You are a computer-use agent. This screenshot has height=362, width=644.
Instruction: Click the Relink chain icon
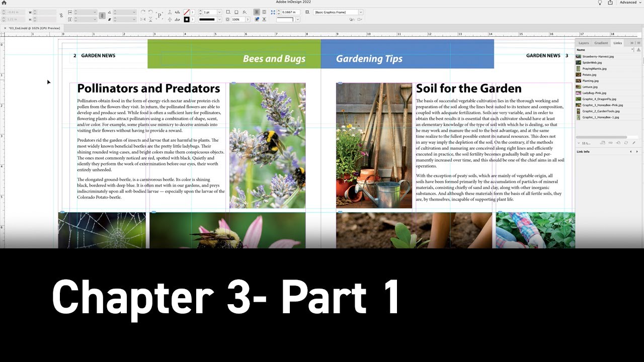pyautogui.click(x=610, y=143)
